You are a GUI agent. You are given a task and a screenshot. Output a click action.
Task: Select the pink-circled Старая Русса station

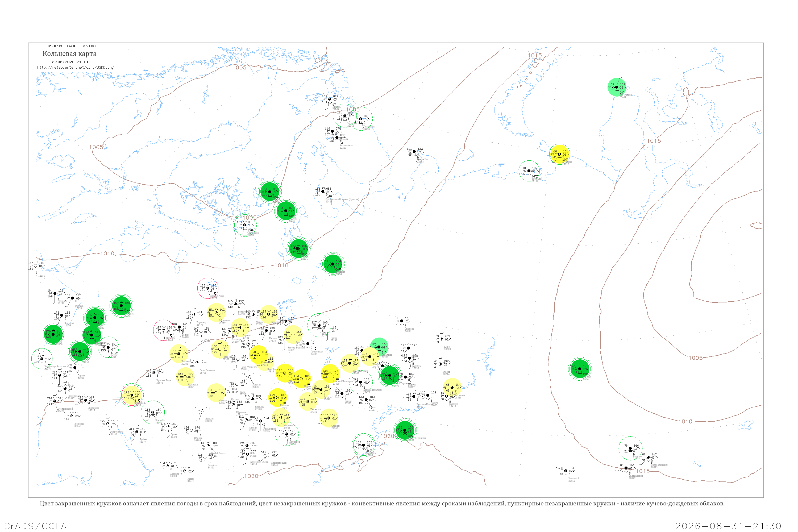tap(208, 288)
